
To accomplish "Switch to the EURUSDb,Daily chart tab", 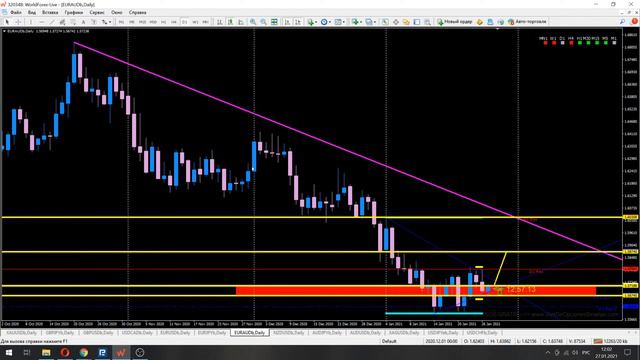I will tap(175, 333).
